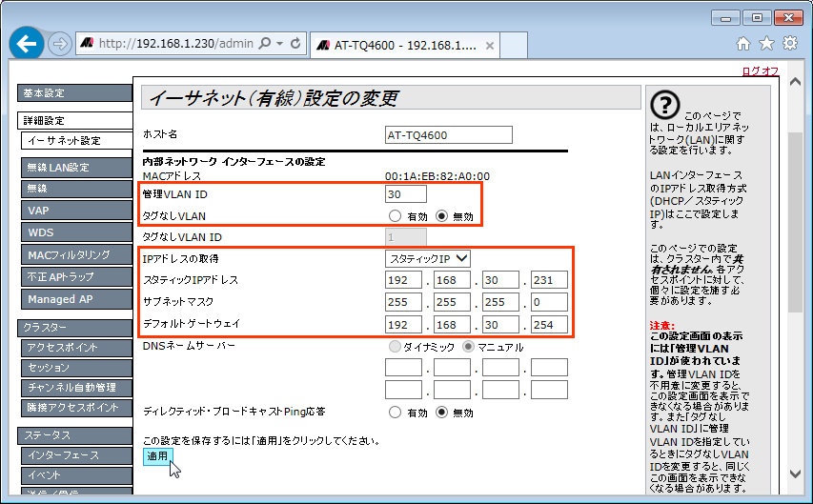Image resolution: width=813 pixels, height=504 pixels.
Task: Open the 無線LAN設定 menu item
Action: point(74,168)
